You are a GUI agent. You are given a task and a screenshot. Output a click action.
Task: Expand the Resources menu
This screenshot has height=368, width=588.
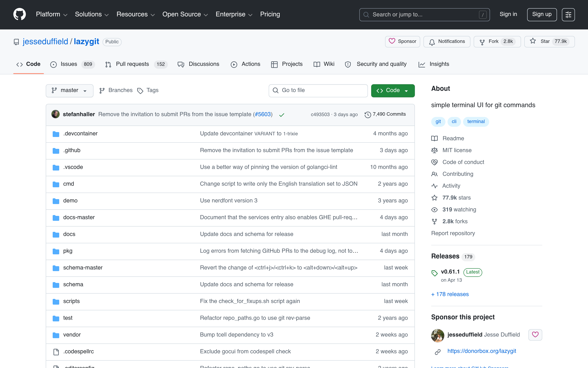(135, 14)
